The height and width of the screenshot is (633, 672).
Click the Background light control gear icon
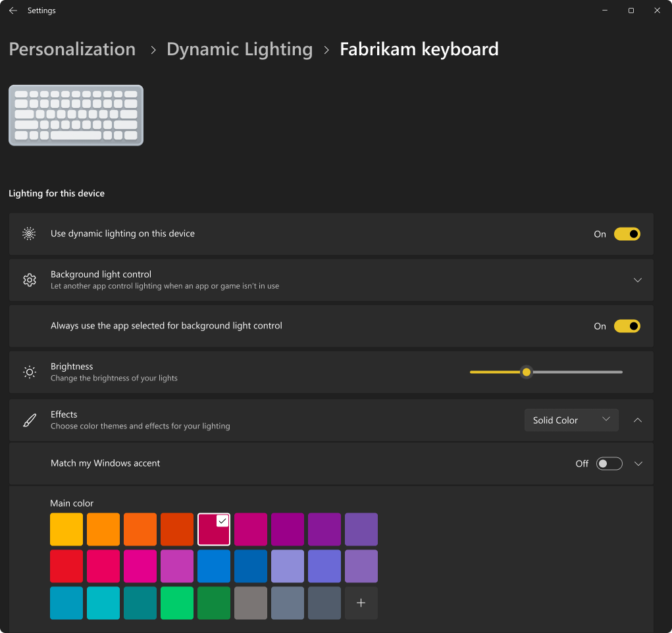pos(29,280)
